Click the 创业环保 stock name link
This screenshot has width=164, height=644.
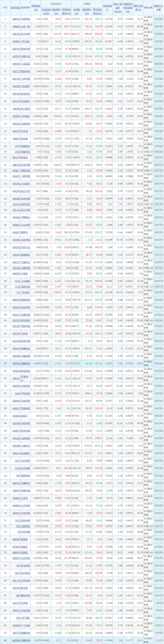(x=25, y=431)
